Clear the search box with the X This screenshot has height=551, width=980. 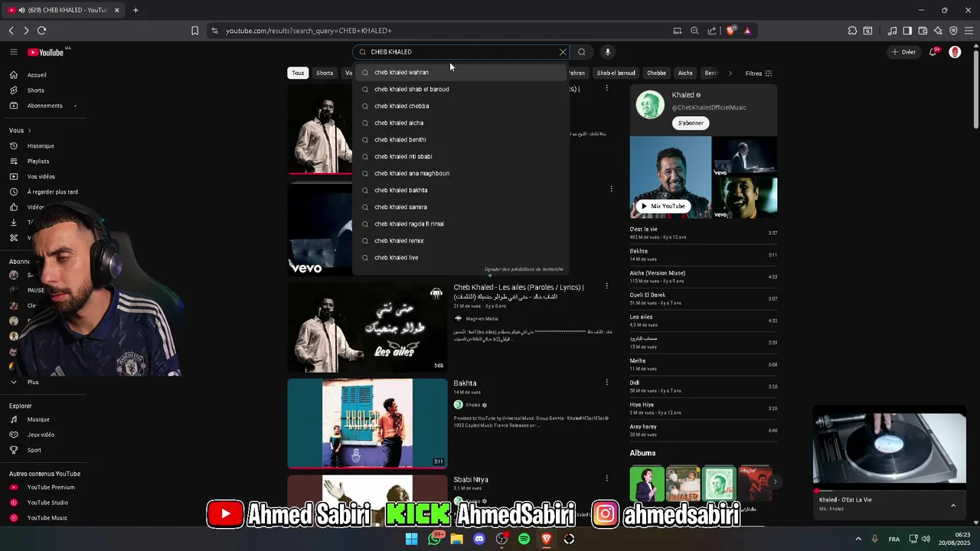pos(563,52)
